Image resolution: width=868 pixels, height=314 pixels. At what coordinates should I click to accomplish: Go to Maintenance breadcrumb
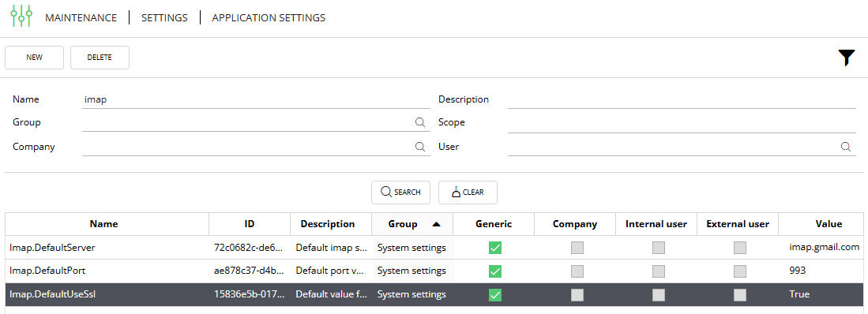[81, 17]
